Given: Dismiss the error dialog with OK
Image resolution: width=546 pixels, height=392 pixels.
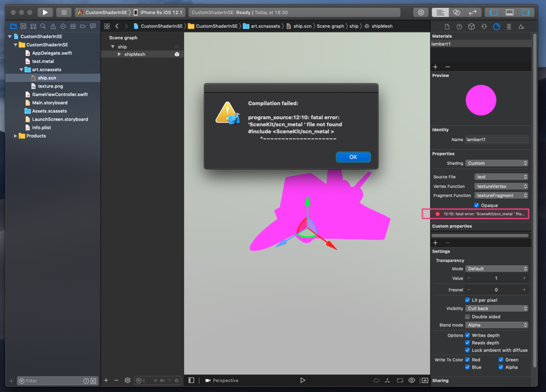Looking at the screenshot, I should (353, 157).
